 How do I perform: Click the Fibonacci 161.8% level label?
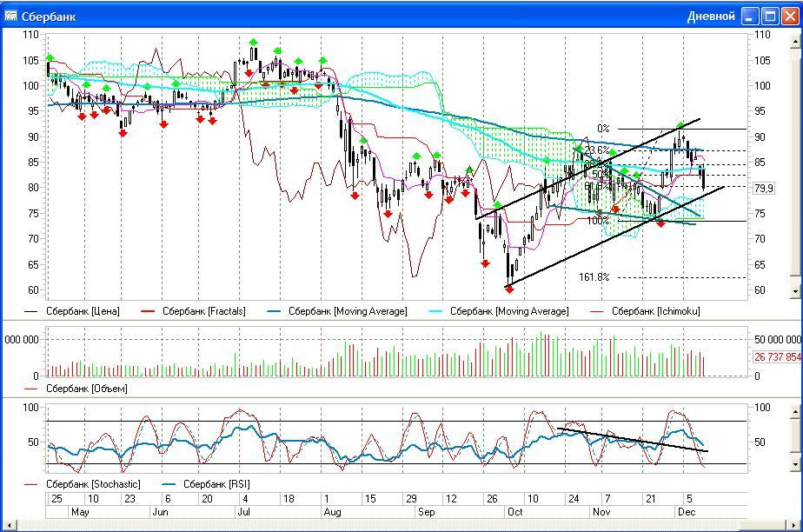tap(594, 277)
